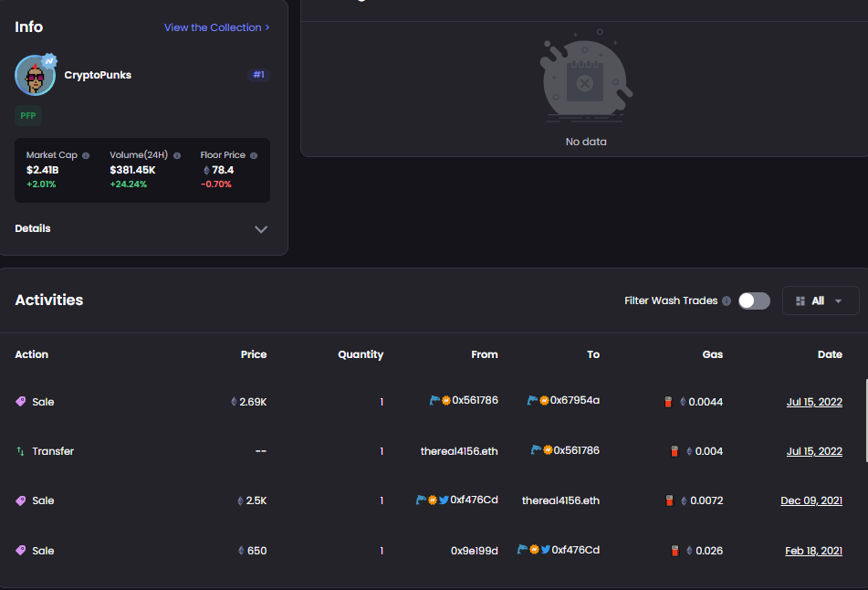This screenshot has width=868, height=590.
Task: Click the Sale tag icon in 650 row
Action: (20, 550)
